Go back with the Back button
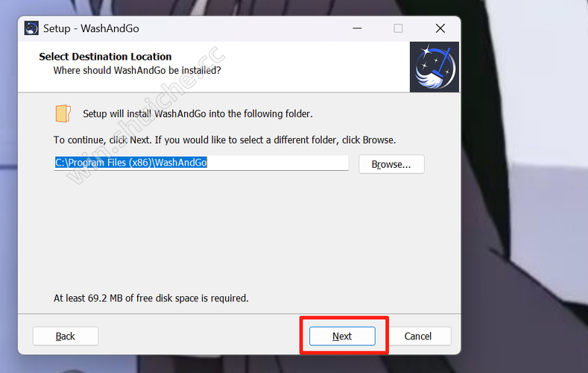 [66, 336]
